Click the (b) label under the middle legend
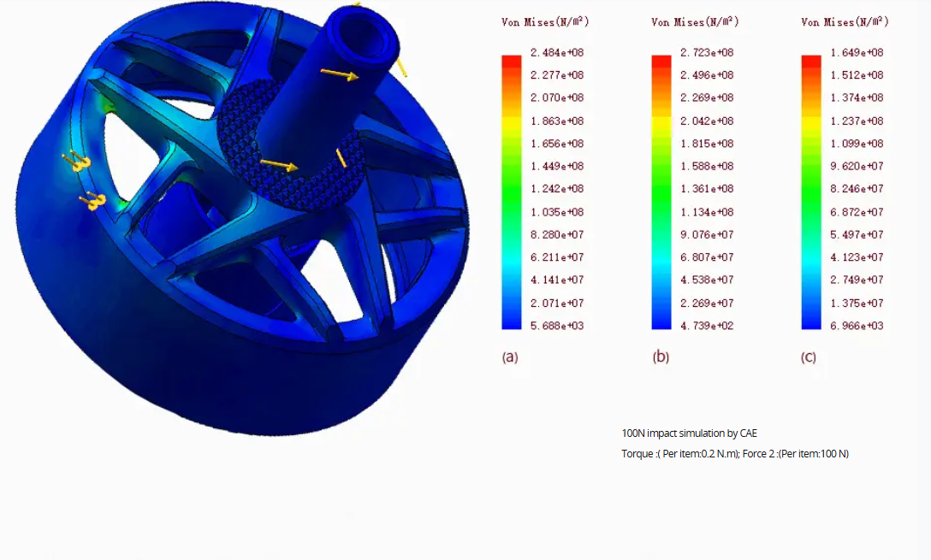The height and width of the screenshot is (560, 931). click(x=660, y=357)
